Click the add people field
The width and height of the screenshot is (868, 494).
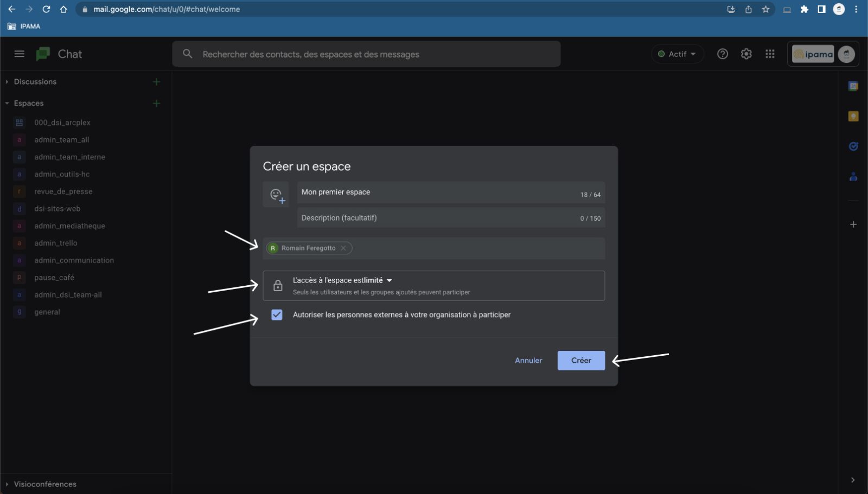[x=434, y=248]
